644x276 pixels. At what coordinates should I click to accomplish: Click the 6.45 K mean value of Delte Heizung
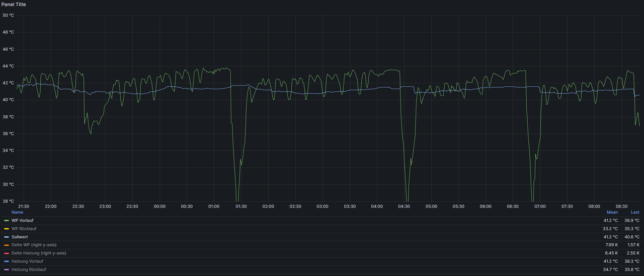(612, 253)
